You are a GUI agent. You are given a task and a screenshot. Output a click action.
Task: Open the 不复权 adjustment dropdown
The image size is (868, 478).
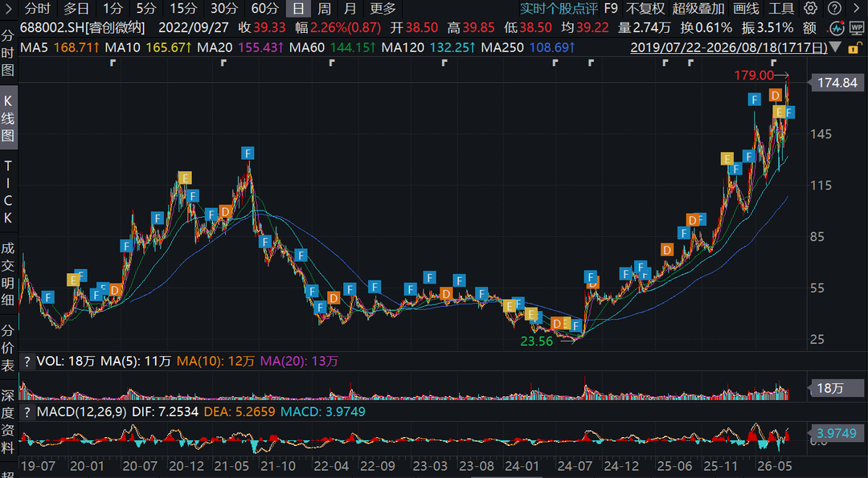(x=645, y=8)
